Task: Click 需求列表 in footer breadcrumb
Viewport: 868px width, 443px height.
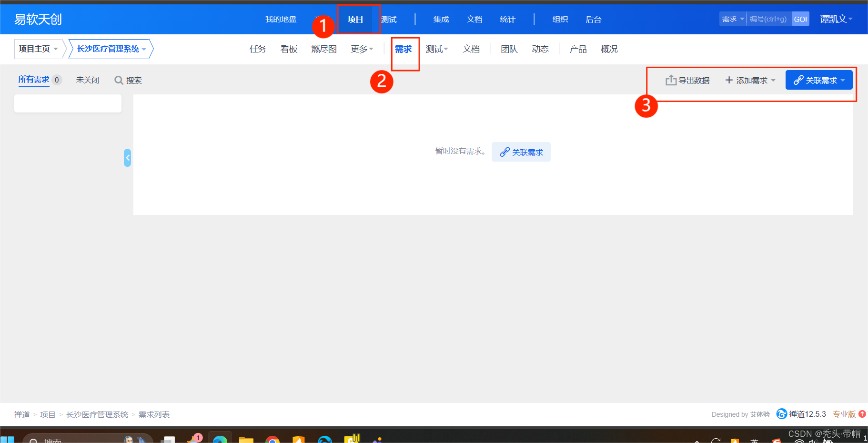Action: pos(154,414)
